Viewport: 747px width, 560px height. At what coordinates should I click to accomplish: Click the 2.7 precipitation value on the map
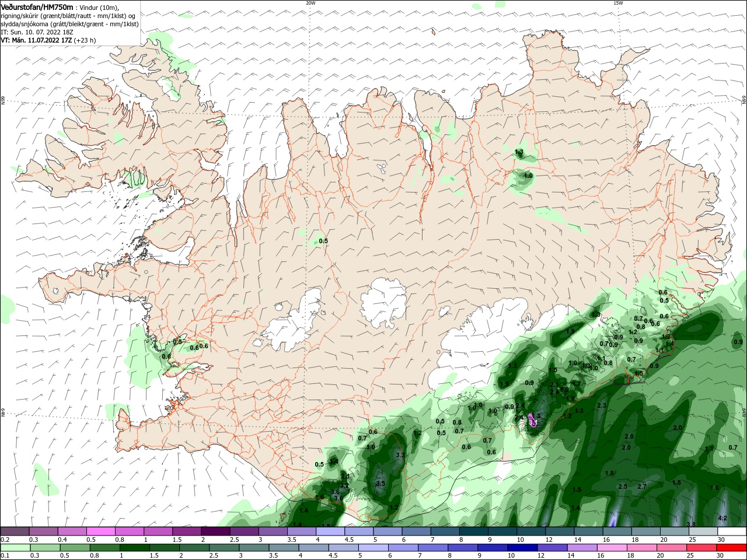pyautogui.click(x=642, y=487)
